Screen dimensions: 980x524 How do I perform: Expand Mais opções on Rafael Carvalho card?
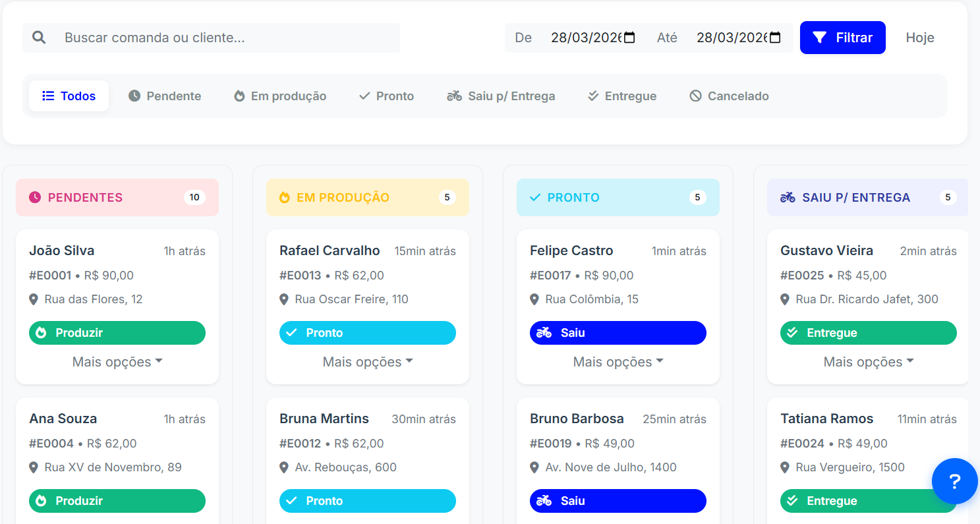(x=368, y=362)
